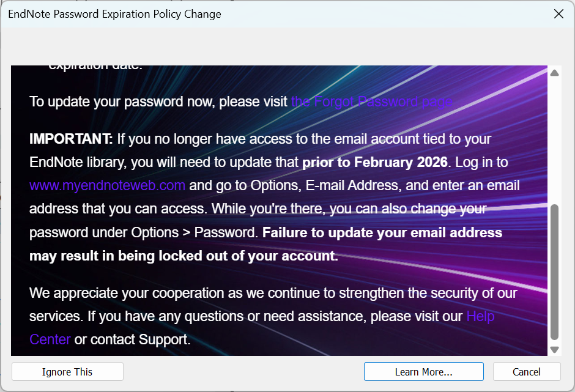Click the bold 'prior to February 2026' text

point(374,162)
